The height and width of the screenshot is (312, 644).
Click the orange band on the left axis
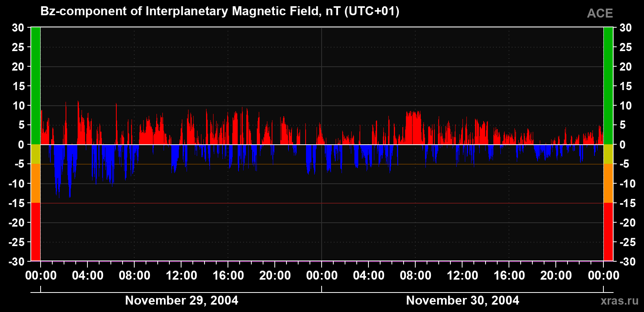(36, 183)
